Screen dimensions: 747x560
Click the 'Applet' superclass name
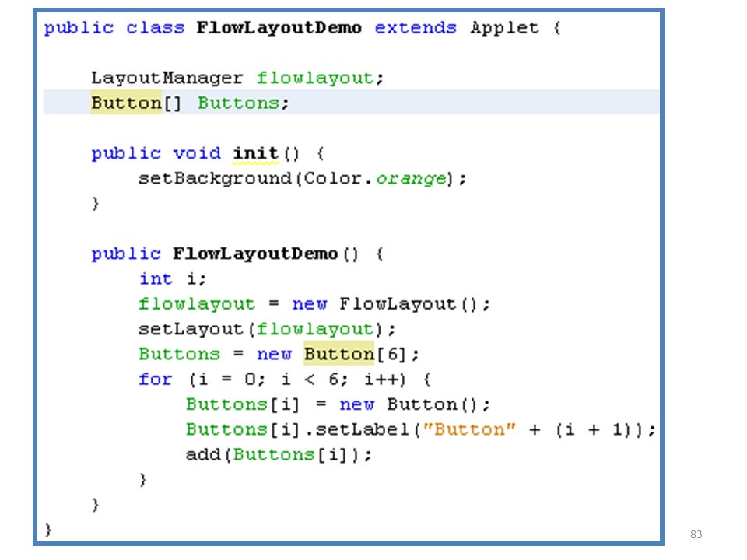[x=504, y=28]
